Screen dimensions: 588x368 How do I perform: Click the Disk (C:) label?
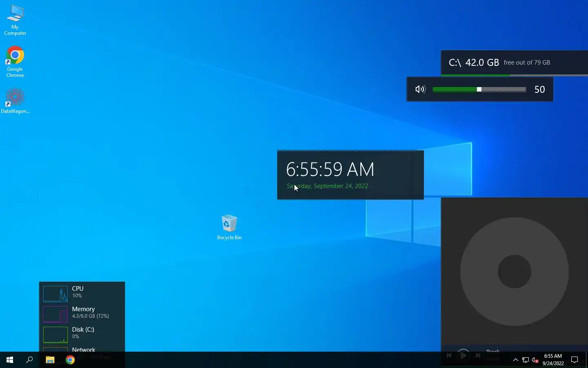83,330
